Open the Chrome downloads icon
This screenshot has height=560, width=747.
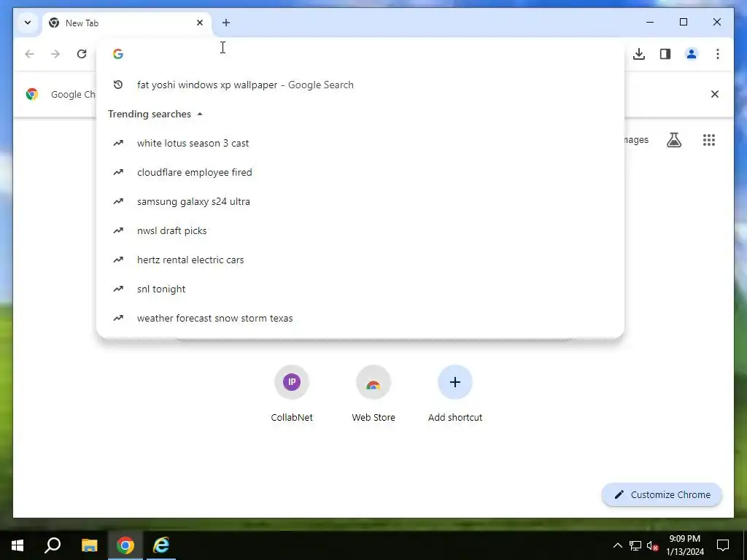click(639, 54)
